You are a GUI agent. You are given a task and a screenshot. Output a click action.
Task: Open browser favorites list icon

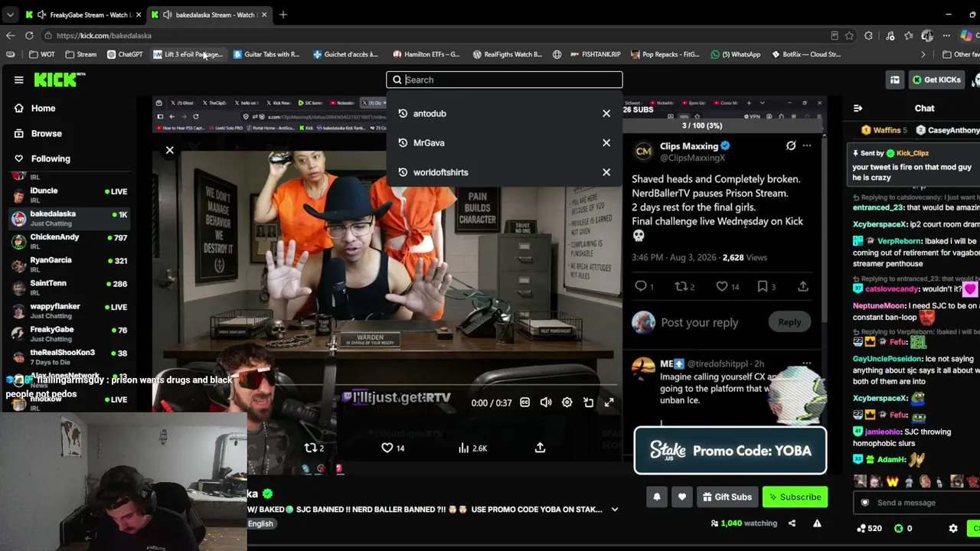pos(908,35)
